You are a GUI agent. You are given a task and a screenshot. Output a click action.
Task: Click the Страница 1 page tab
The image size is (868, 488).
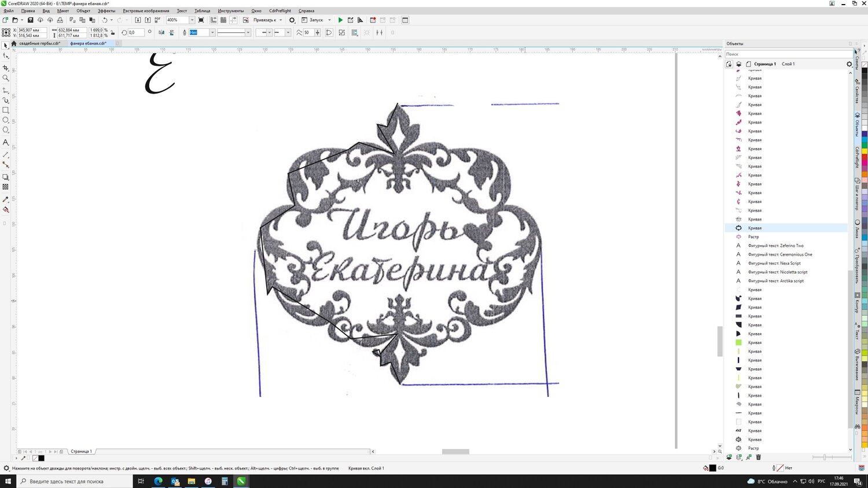(81, 452)
